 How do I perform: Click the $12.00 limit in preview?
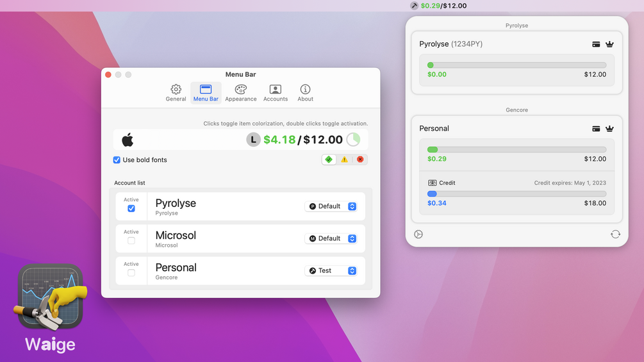click(x=323, y=140)
